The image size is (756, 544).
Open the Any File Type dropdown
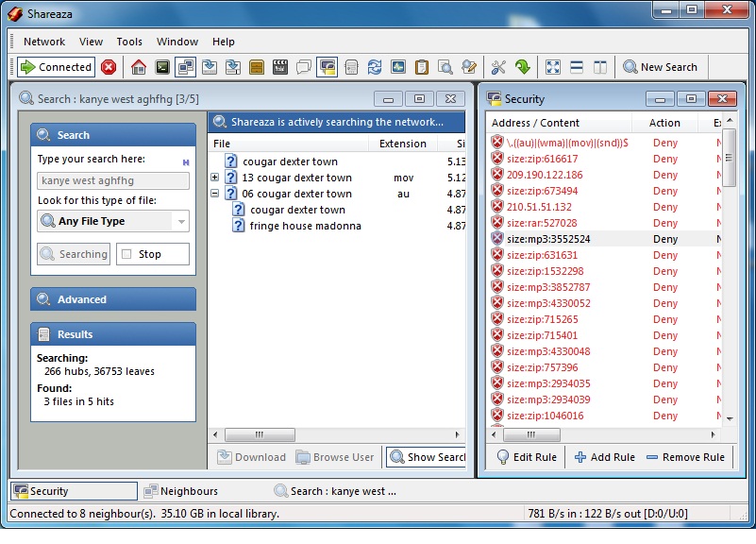[x=113, y=221]
